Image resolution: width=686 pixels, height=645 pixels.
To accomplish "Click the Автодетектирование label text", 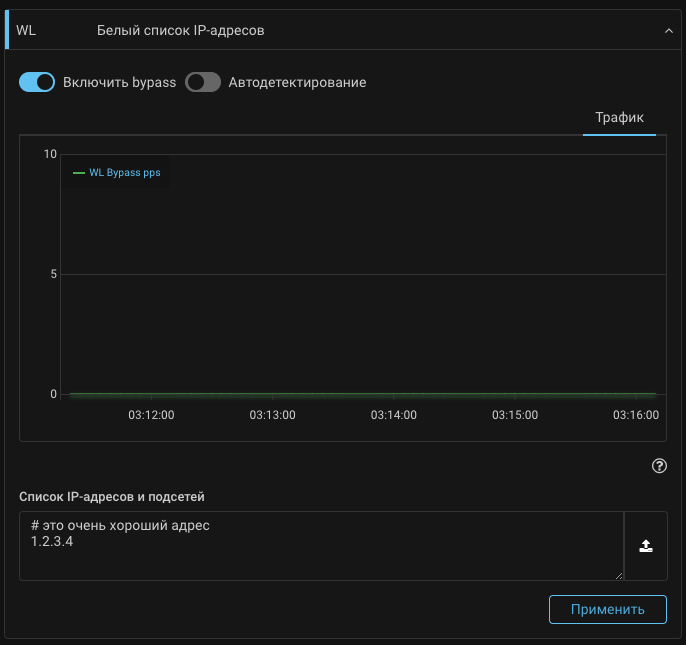I will pyautogui.click(x=297, y=82).
